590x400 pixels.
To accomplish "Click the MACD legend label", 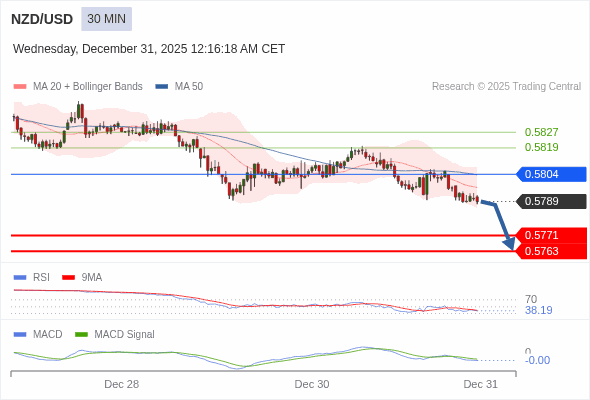I will pos(48,335).
